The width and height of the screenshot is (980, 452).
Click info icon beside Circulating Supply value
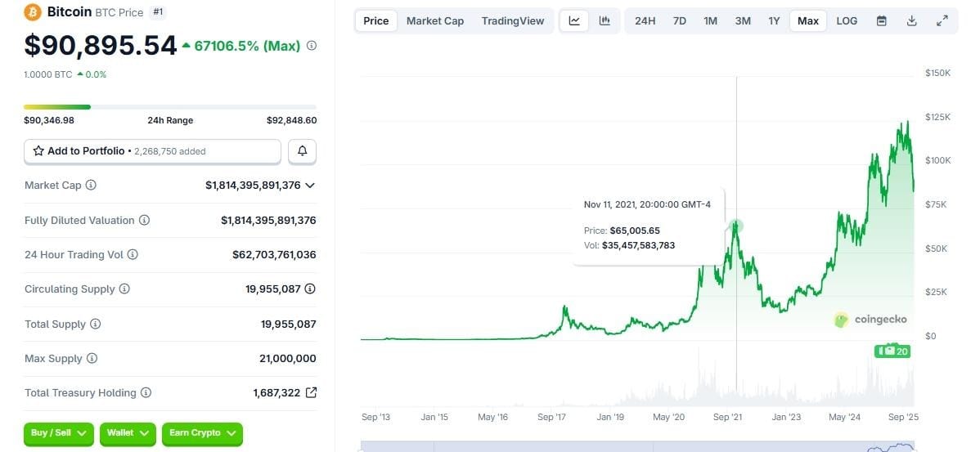[x=311, y=289]
